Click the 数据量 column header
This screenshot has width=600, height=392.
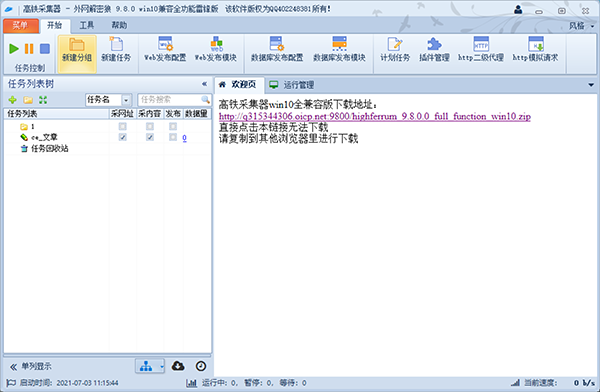[x=197, y=114]
